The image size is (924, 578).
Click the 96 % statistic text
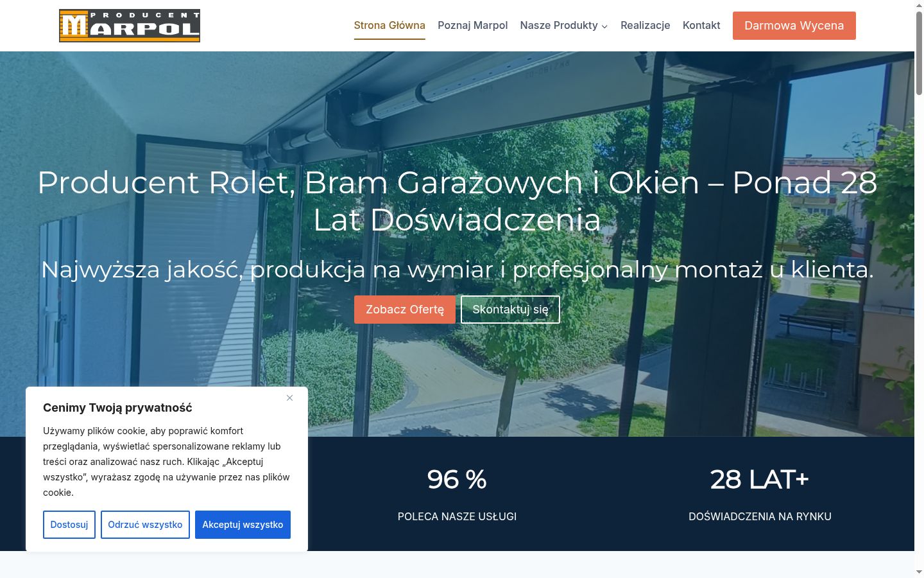click(x=457, y=480)
